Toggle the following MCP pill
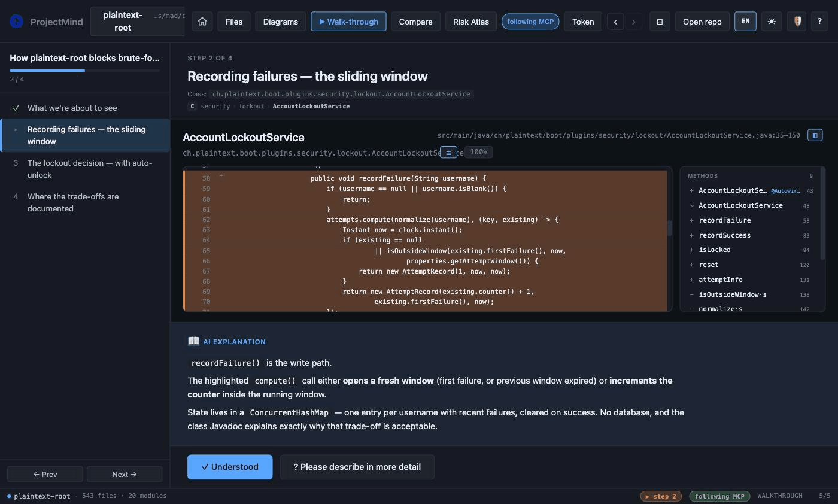This screenshot has width=838, height=504. 530,22
